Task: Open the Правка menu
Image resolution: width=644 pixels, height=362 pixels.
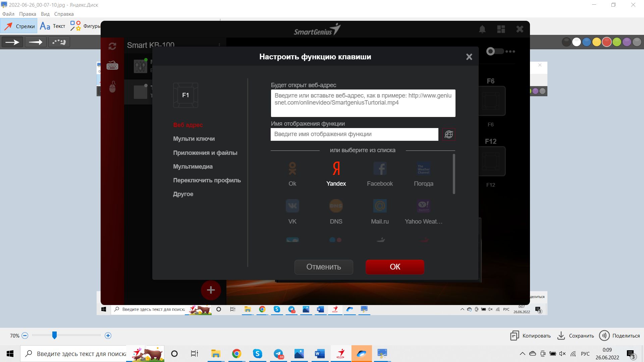Action: (x=28, y=14)
